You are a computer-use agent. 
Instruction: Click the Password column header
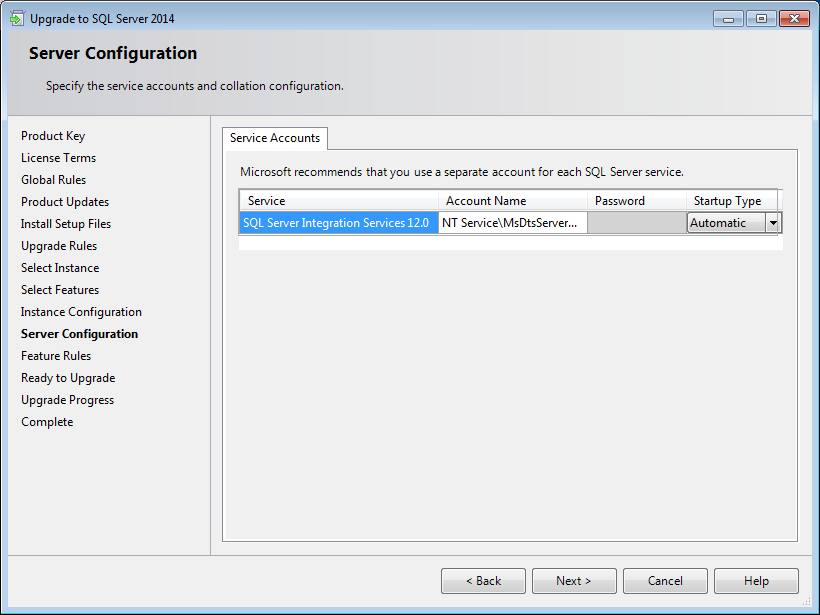click(x=636, y=201)
